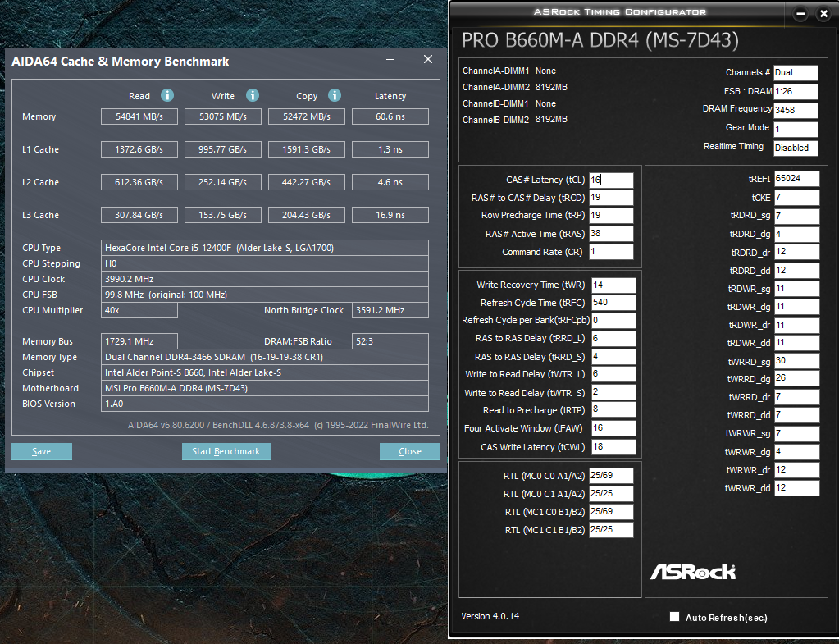This screenshot has height=644, width=839.
Task: Click the RTL (MC1 C1 B1/B2) field
Action: pyautogui.click(x=611, y=529)
